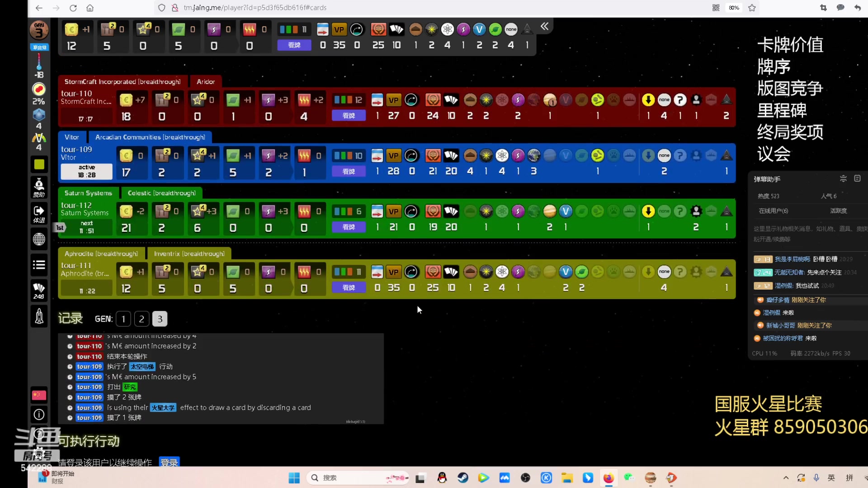
Task: Bookmark page with the star icon
Action: [x=752, y=8]
